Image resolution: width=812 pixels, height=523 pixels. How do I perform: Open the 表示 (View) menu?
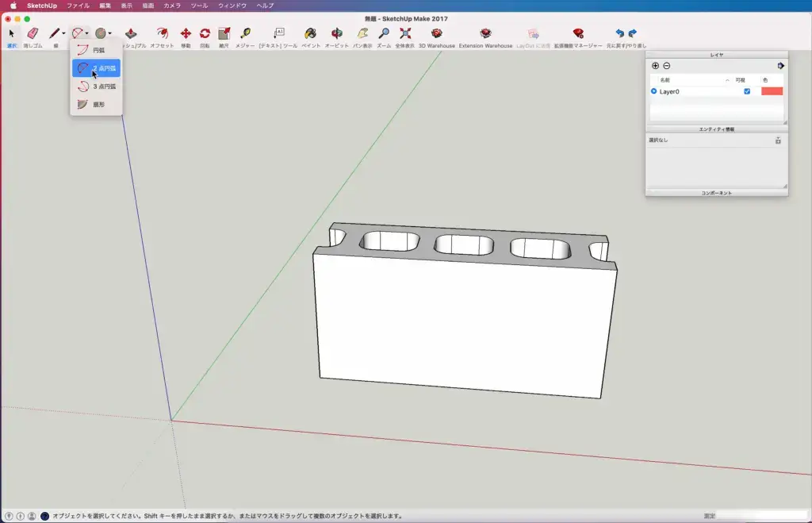[x=127, y=6]
